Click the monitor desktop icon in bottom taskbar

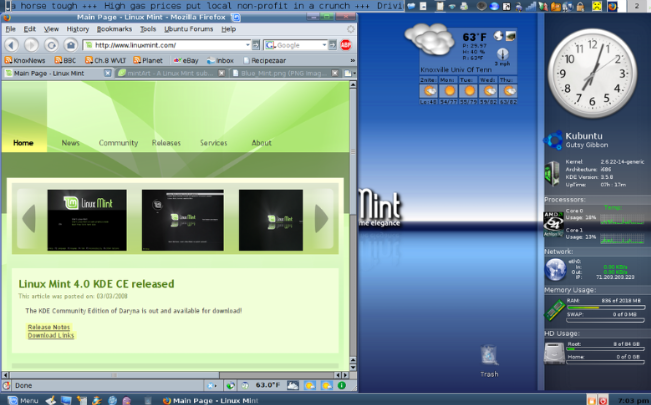click(66, 400)
